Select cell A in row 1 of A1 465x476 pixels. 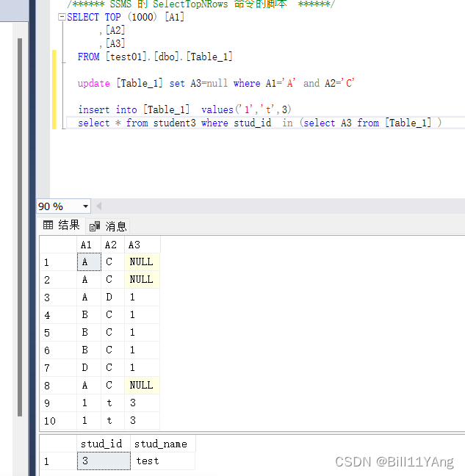click(89, 262)
